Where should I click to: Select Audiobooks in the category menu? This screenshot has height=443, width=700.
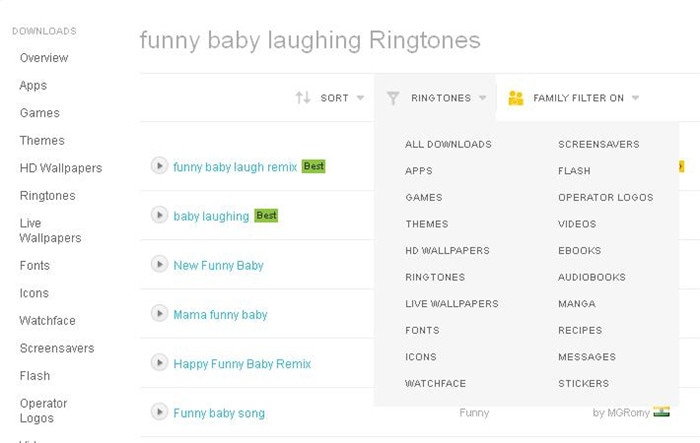pyautogui.click(x=591, y=277)
